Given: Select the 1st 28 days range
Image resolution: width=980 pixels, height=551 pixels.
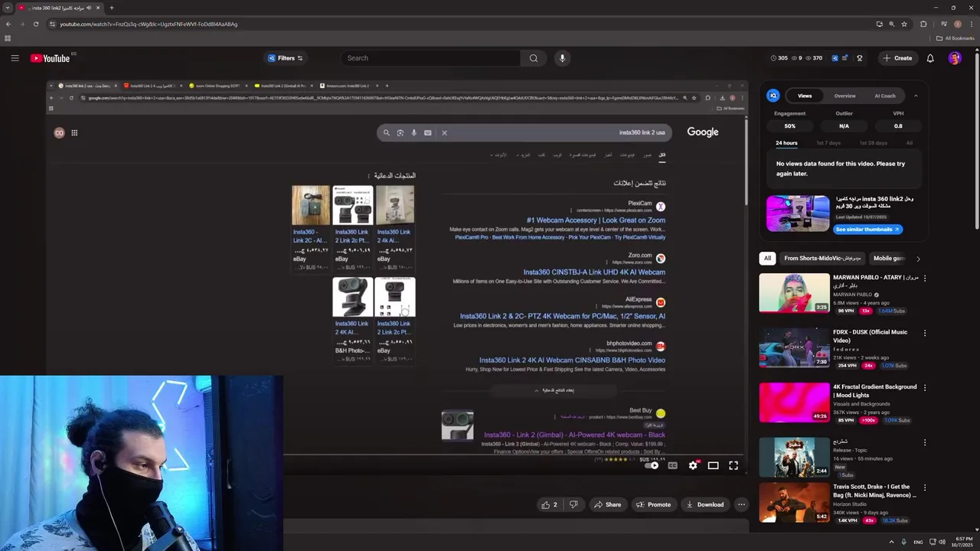Looking at the screenshot, I should pos(873,143).
